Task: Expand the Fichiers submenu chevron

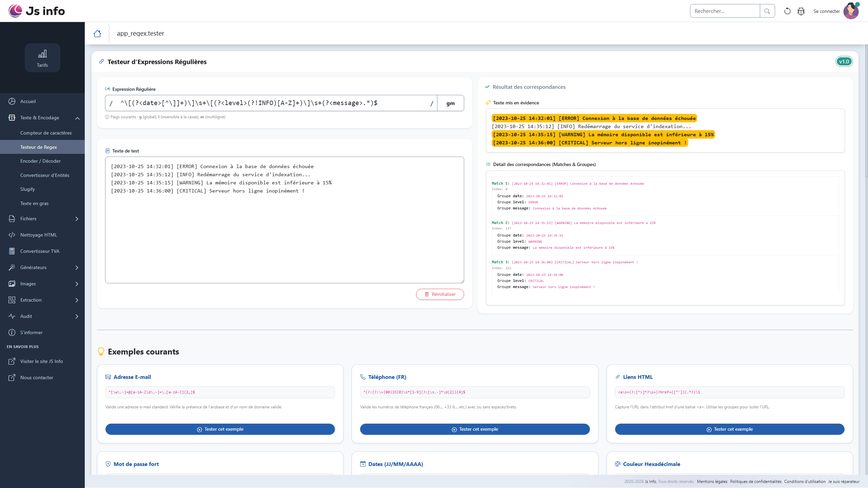Action: [77, 219]
